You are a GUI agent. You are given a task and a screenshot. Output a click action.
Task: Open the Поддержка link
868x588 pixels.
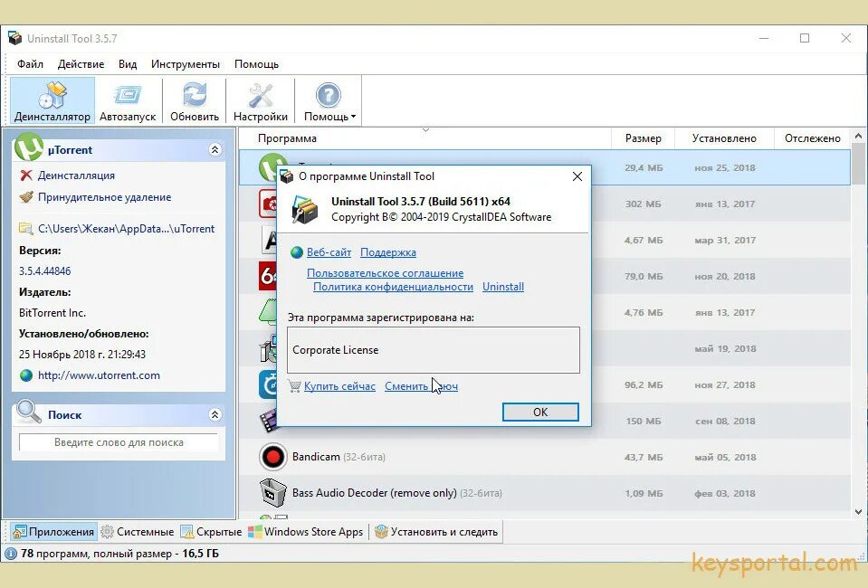pos(388,252)
